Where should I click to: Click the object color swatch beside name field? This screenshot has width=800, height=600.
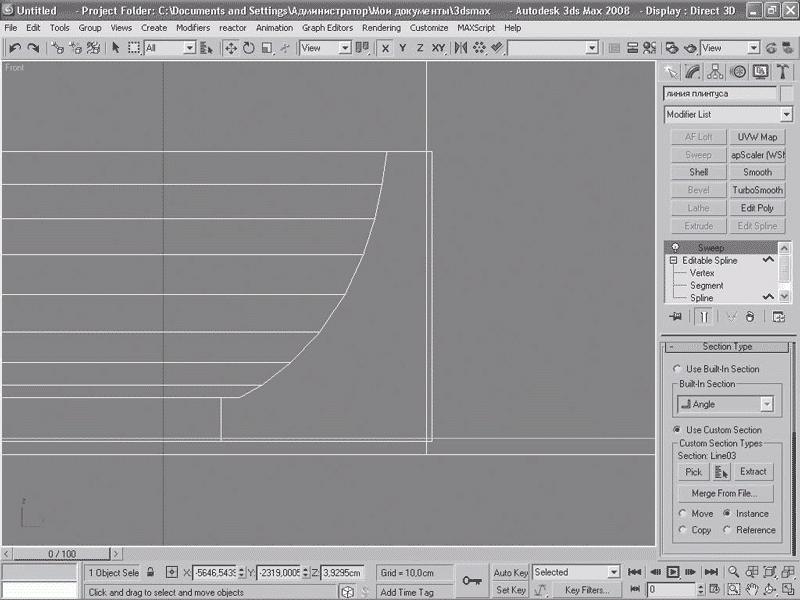(x=786, y=94)
